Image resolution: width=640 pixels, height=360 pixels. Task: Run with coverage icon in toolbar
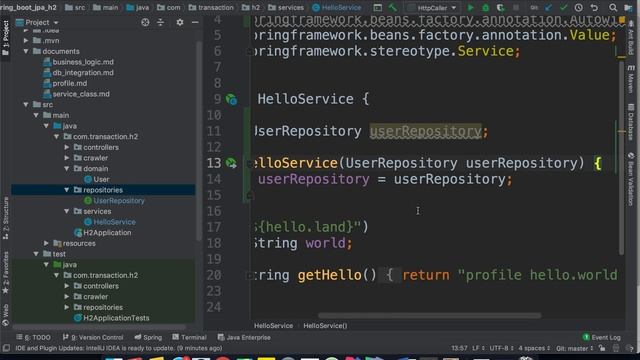click(x=500, y=7)
